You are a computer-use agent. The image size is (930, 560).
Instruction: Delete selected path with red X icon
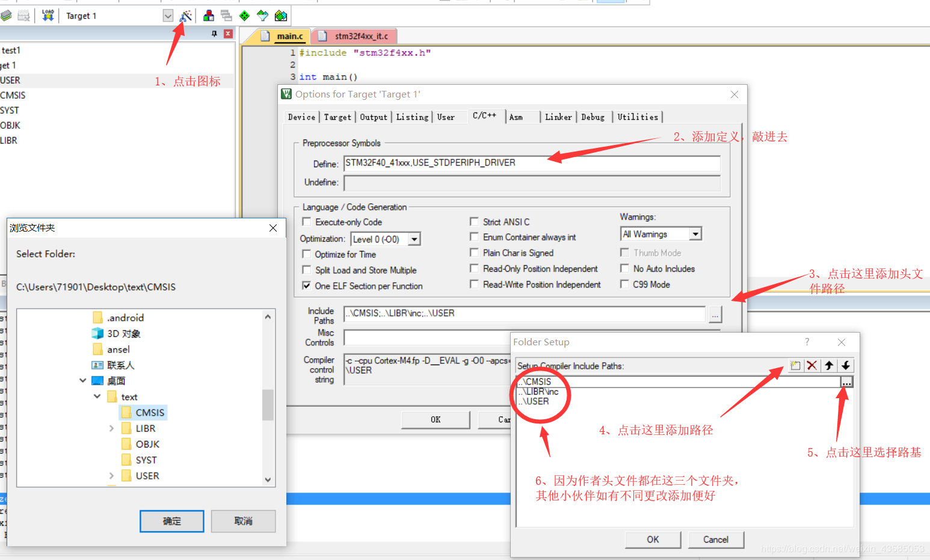(812, 366)
